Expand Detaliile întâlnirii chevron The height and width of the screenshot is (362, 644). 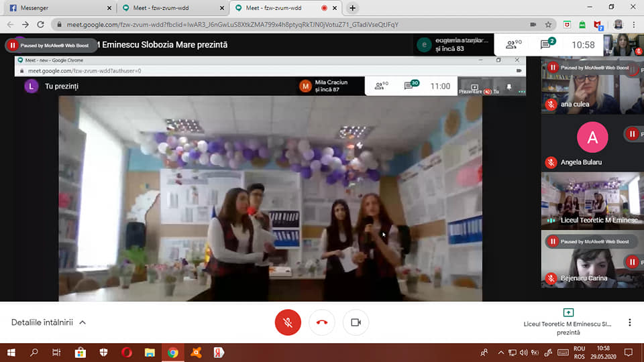click(x=83, y=322)
